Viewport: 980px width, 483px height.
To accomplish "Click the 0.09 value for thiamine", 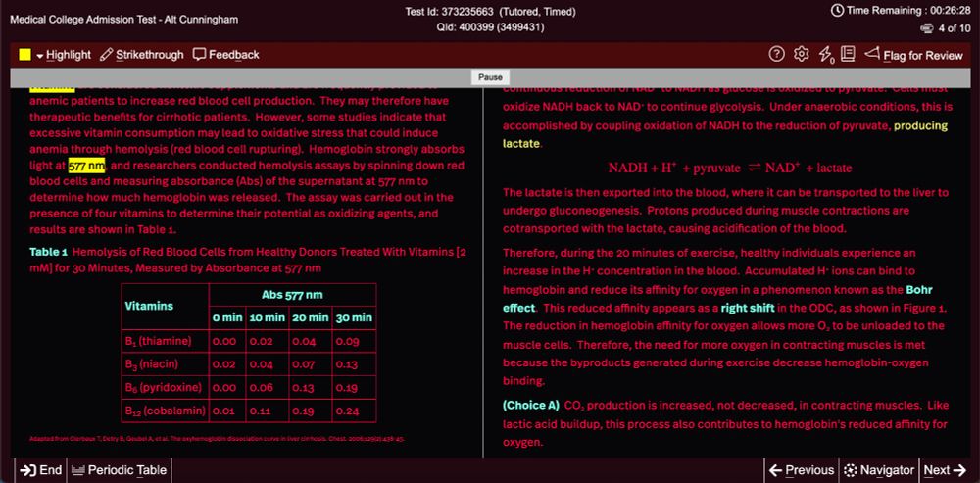I will pos(347,342).
